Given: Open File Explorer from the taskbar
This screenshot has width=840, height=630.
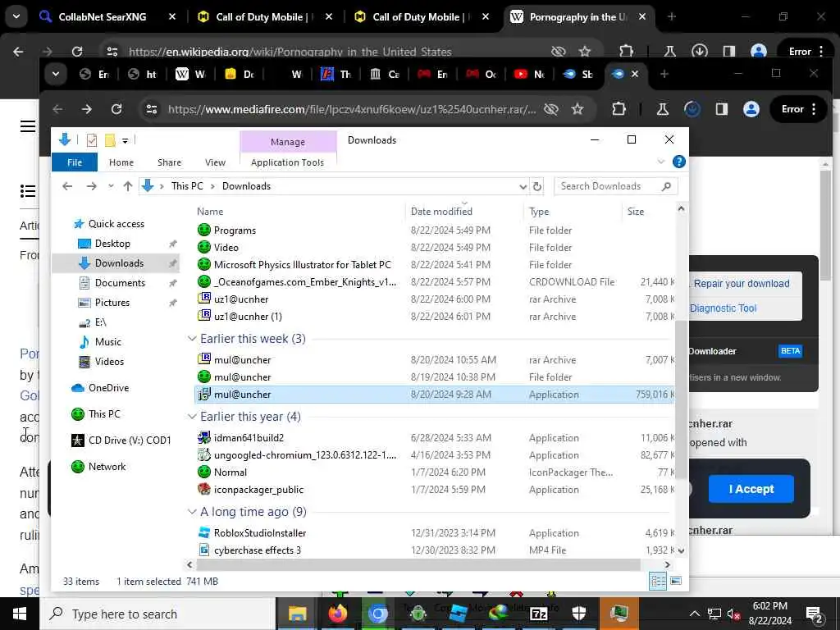Looking at the screenshot, I should tap(297, 614).
